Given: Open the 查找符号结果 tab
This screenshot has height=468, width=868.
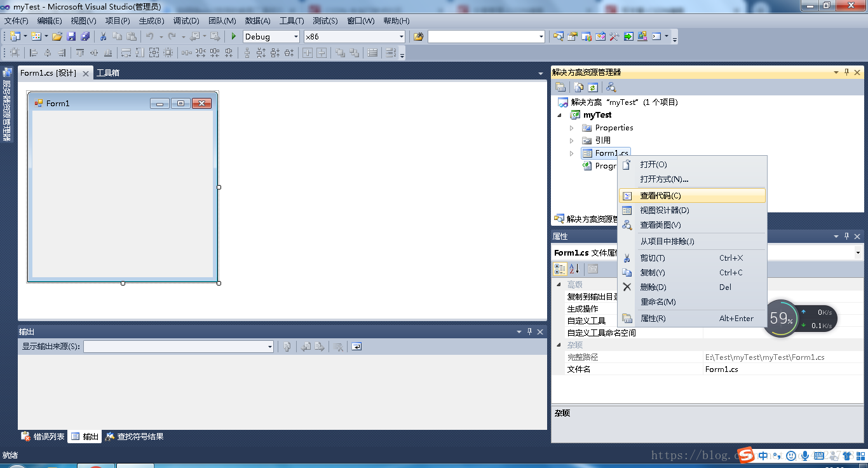Looking at the screenshot, I should (135, 437).
